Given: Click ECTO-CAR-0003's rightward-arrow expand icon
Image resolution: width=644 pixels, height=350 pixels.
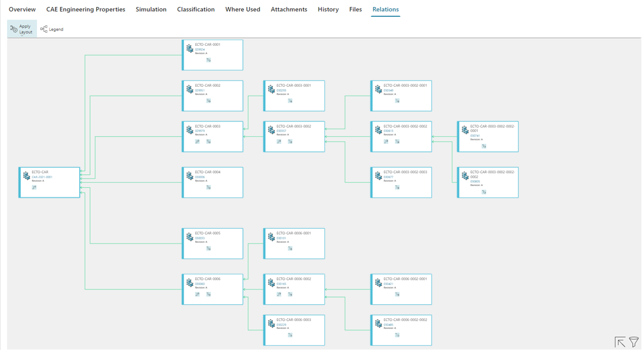Looking at the screenshot, I should pyautogui.click(x=209, y=141).
